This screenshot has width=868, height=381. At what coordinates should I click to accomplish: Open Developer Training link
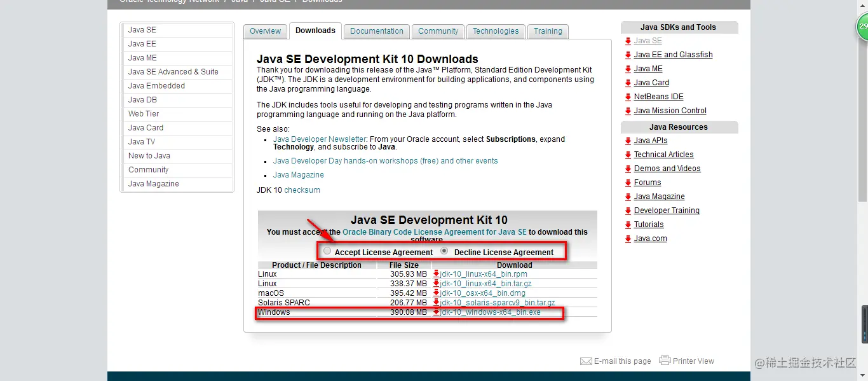tap(667, 211)
